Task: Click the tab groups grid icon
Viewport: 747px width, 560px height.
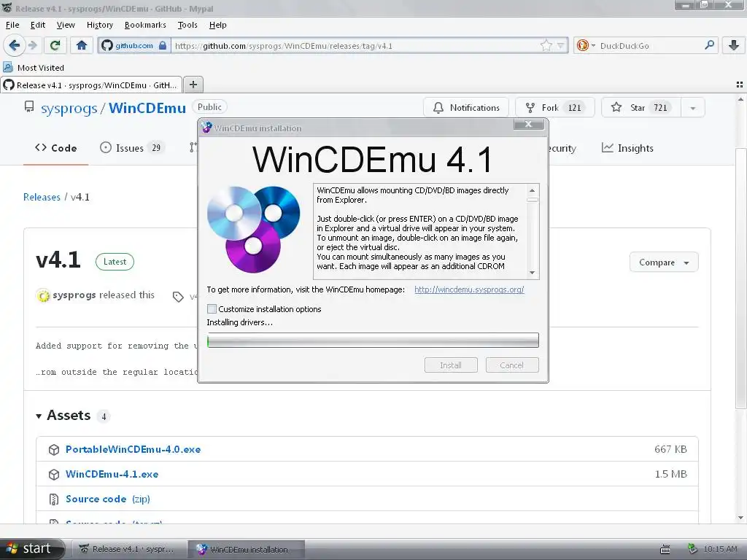Action: (740, 85)
